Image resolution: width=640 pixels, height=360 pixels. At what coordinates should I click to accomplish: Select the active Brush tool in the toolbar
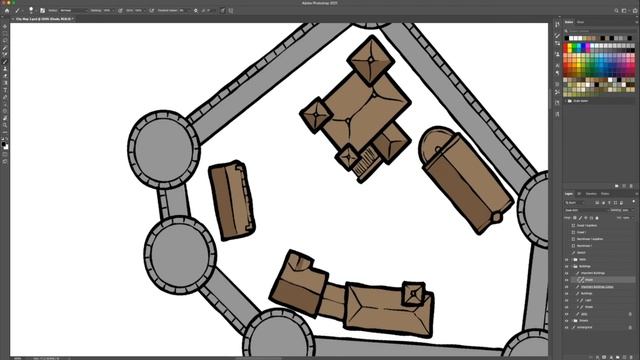(5, 61)
